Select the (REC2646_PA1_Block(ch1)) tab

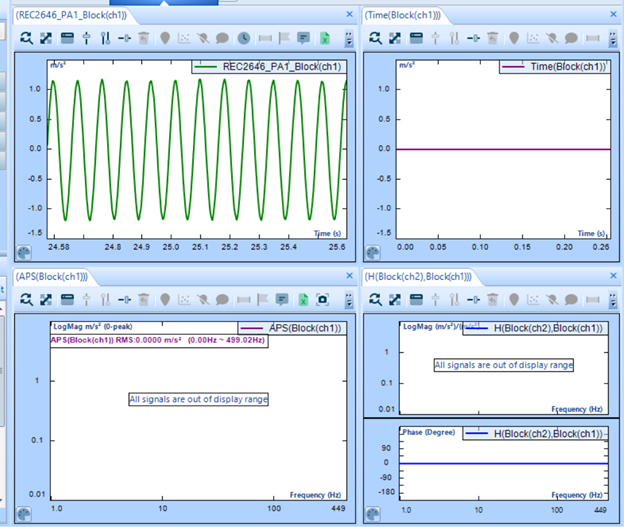pyautogui.click(x=71, y=14)
